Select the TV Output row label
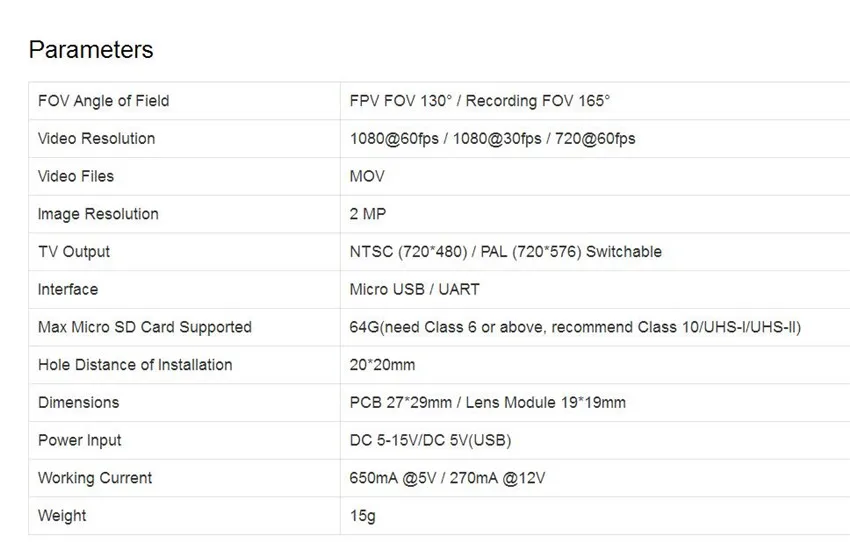Viewport: 850px width, 542px height. 74,252
